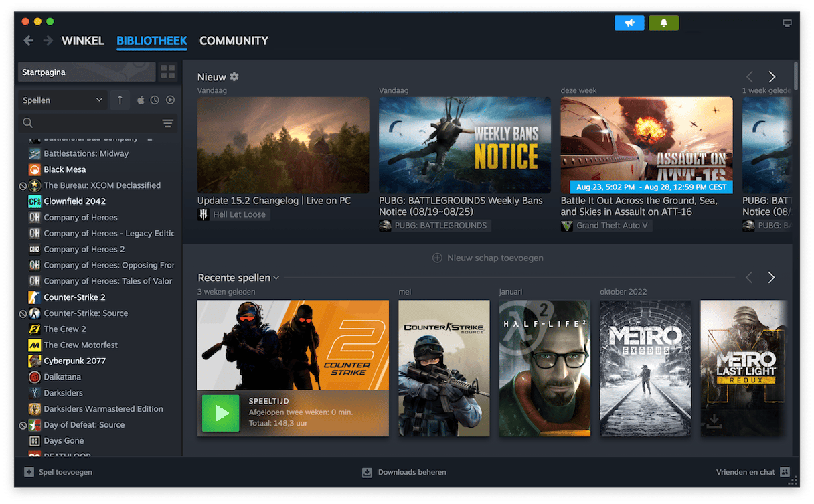The height and width of the screenshot is (504, 814).
Task: Show next recent games with right chevron
Action: point(772,277)
